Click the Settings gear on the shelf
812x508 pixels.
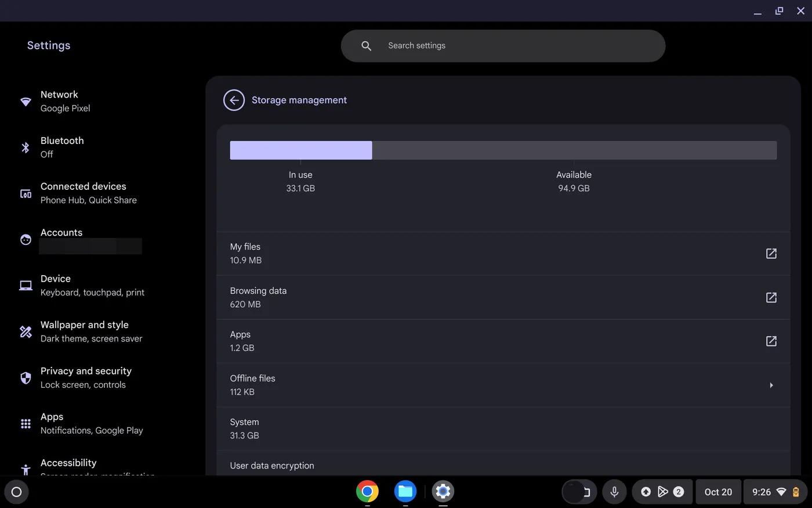pos(443,491)
